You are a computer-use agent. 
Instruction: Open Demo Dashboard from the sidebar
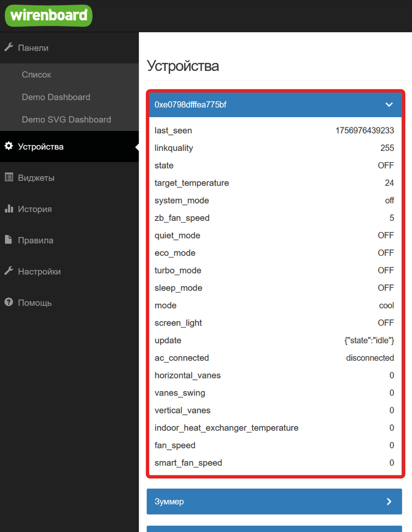56,97
